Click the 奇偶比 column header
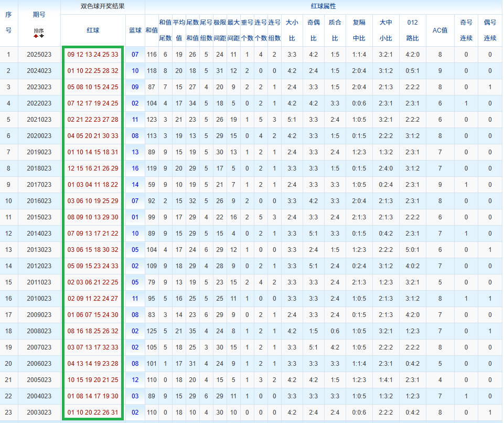Image resolution: width=504 pixels, height=423 pixels. [313, 30]
